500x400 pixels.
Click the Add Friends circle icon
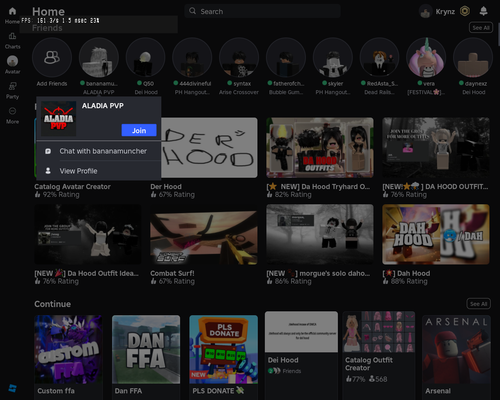[52, 57]
